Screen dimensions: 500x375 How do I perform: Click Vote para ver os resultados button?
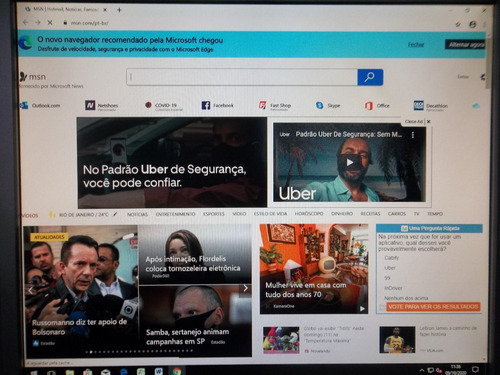pyautogui.click(x=433, y=307)
